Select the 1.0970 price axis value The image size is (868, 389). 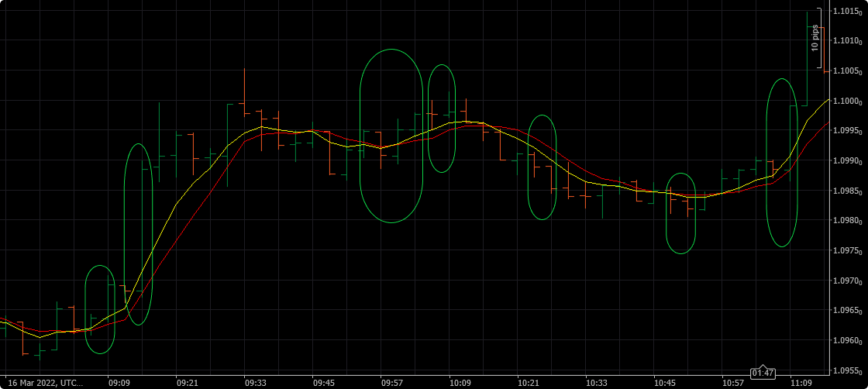click(x=849, y=281)
